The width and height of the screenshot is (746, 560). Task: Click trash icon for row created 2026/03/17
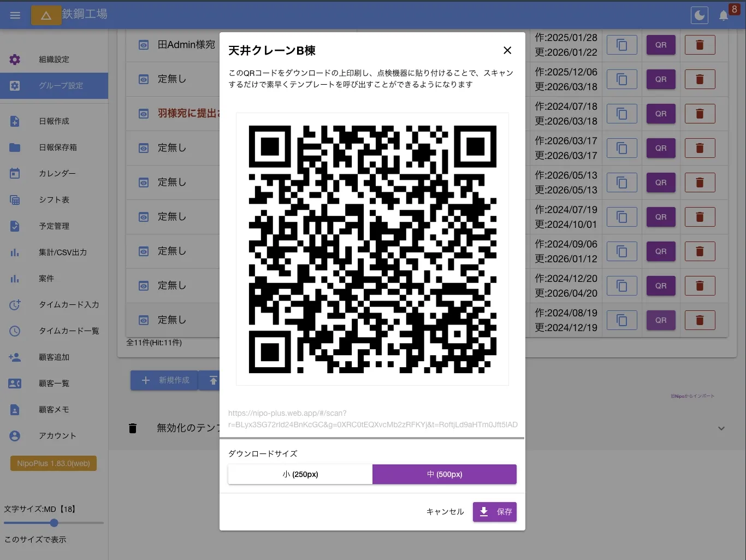[x=700, y=148]
